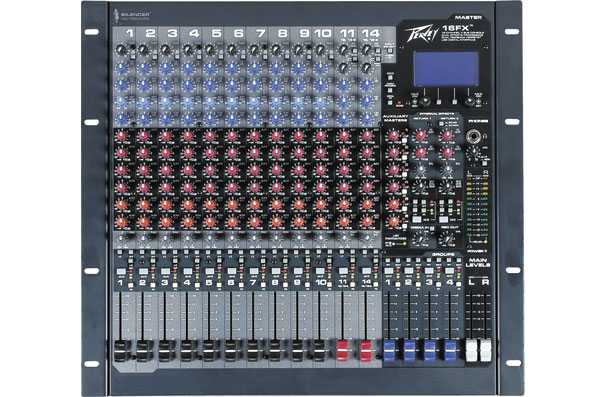Click the 16FX model name text

point(456,28)
